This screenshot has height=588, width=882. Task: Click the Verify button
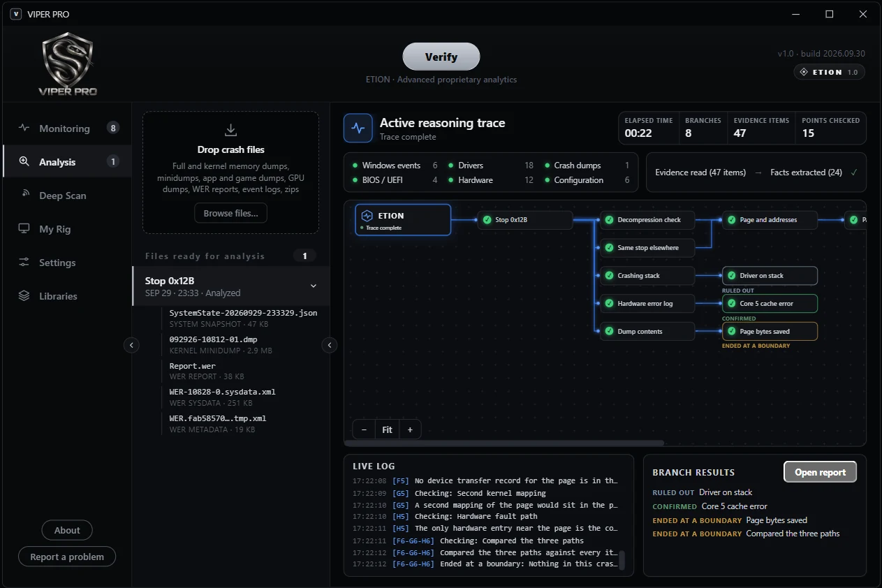pos(441,57)
